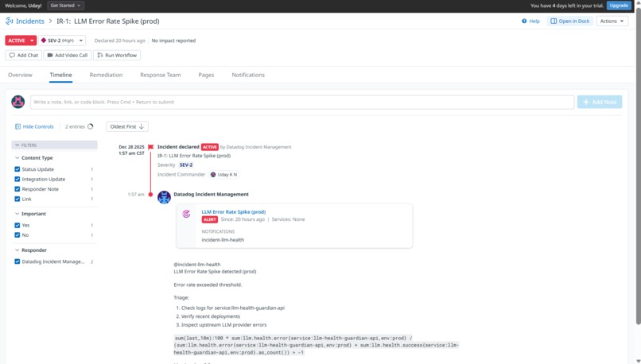This screenshot has height=364, width=641.
Task: Click the incident-llm-health notification text
Action: [223, 240]
